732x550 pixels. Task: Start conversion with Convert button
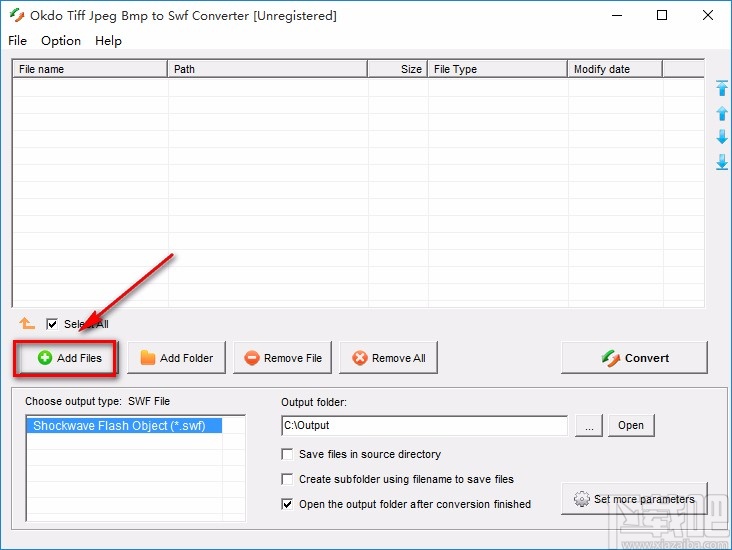(634, 358)
